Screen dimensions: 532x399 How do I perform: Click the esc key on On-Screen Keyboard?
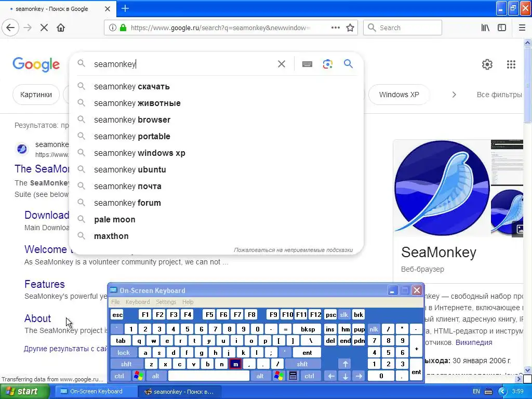(117, 314)
